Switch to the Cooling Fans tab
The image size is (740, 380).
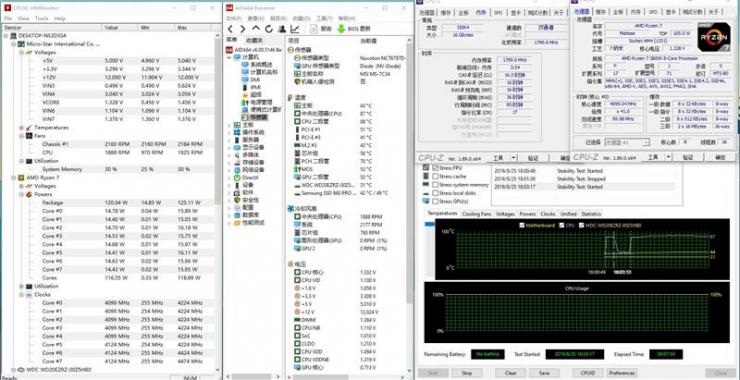point(476,214)
